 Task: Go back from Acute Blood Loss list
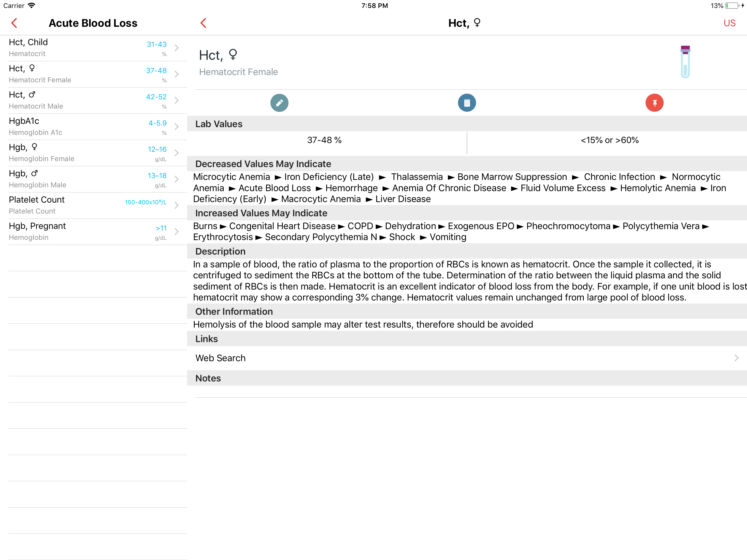(14, 23)
